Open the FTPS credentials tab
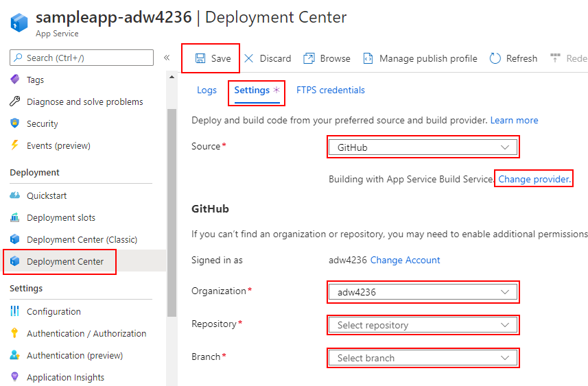Screen dimensions: 588x386 pos(331,91)
